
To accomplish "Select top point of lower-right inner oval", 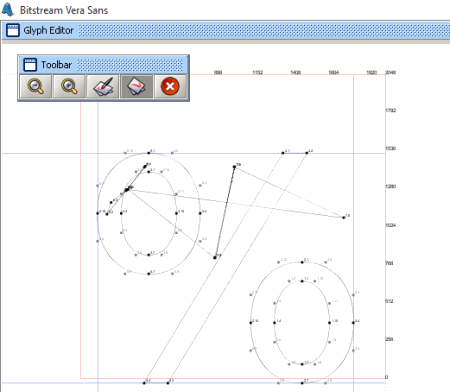I will 302,281.
